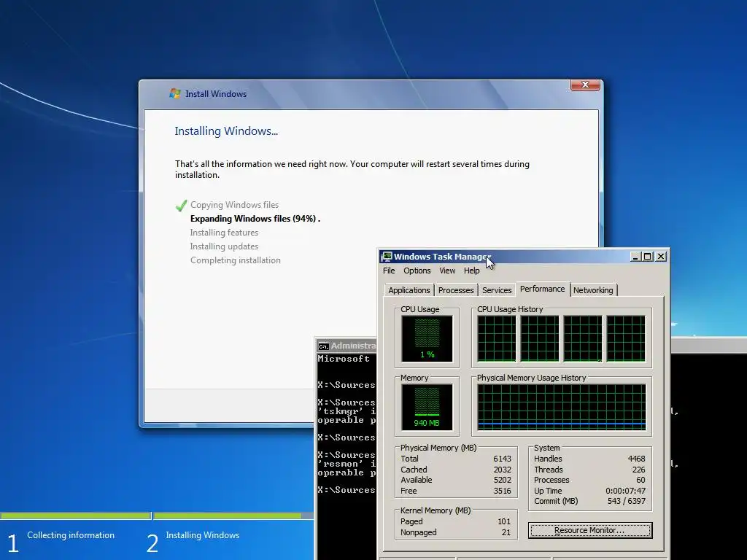This screenshot has height=560, width=747.
Task: Click the Threads value 226
Action: coord(639,470)
